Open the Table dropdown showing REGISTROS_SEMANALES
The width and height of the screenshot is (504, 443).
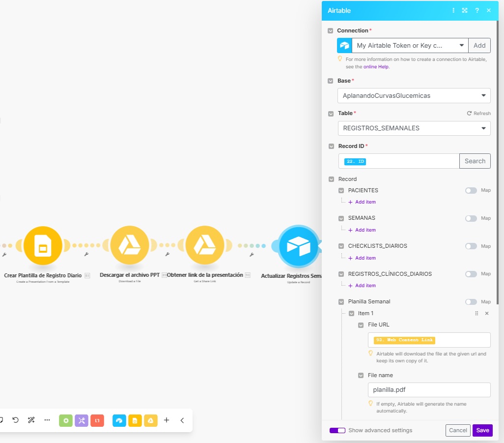point(414,128)
